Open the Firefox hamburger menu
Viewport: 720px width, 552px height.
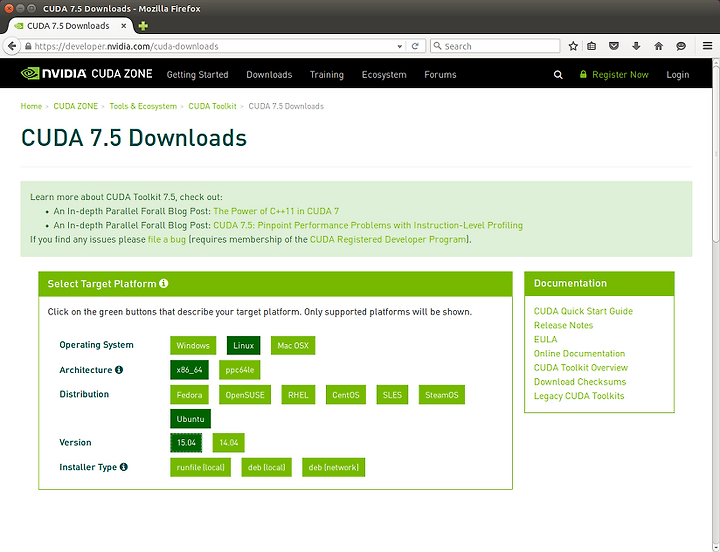(x=707, y=46)
